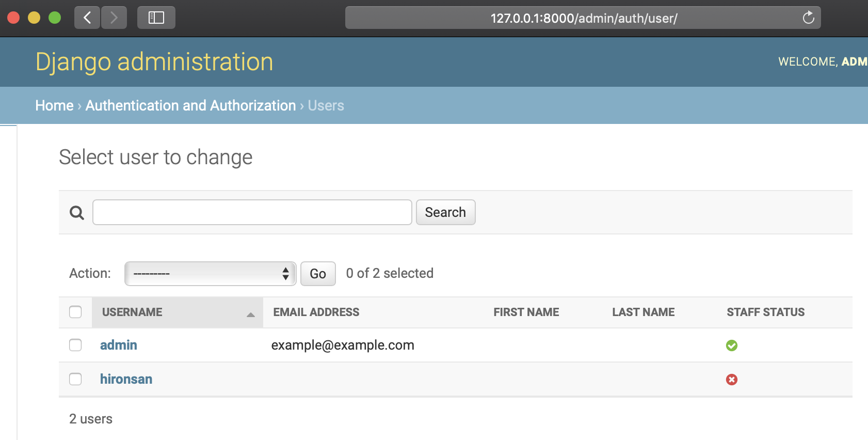Click the username sort ascending arrow
The height and width of the screenshot is (440, 868).
[x=251, y=315]
